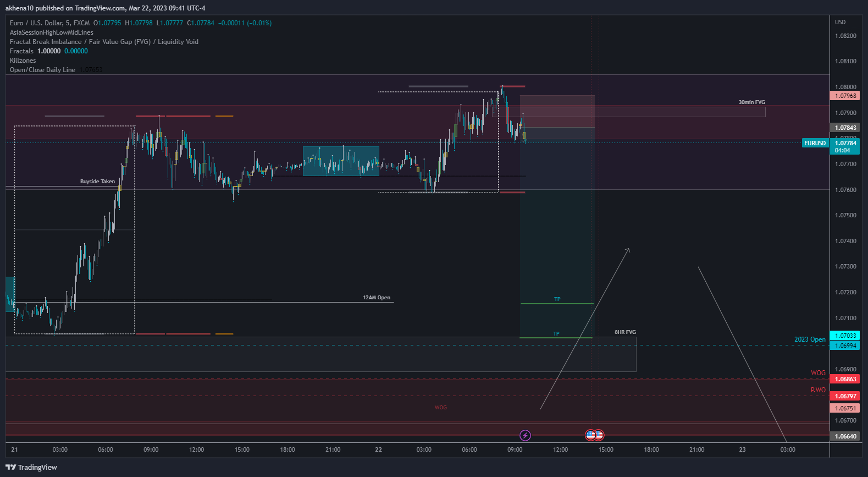Screen dimensions: 868x477
Task: Select the upper TP take-profit label
Action: click(x=557, y=299)
